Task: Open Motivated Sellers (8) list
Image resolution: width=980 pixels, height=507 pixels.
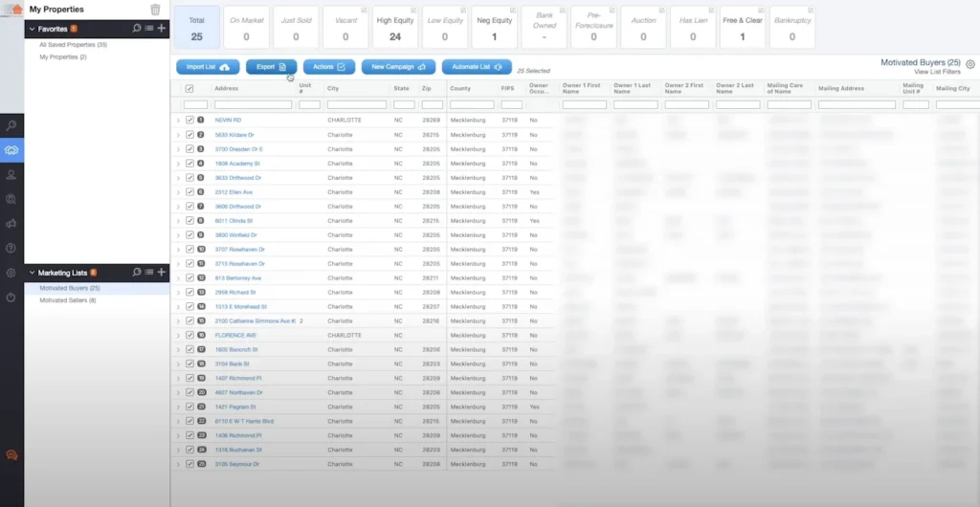Action: tap(68, 300)
